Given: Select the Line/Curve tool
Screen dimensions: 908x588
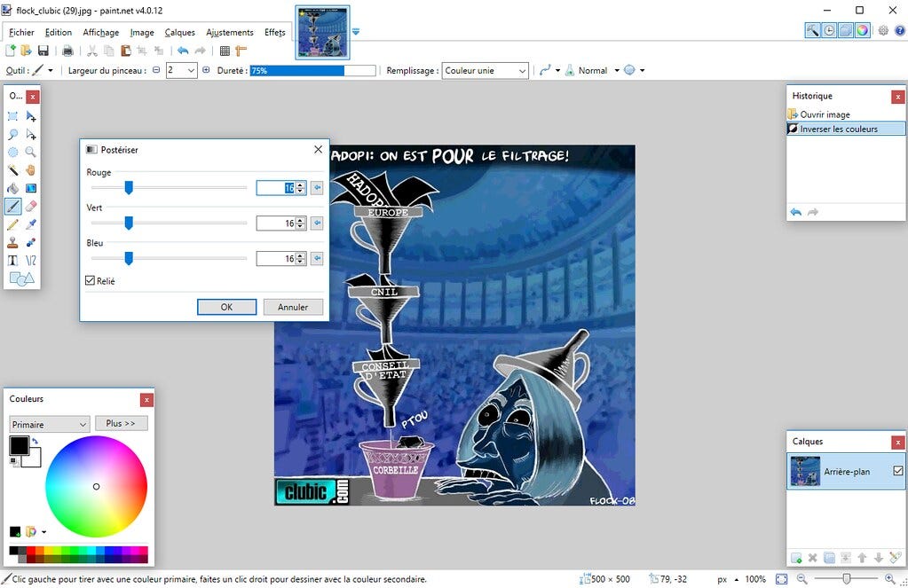Looking at the screenshot, I should click(31, 261).
